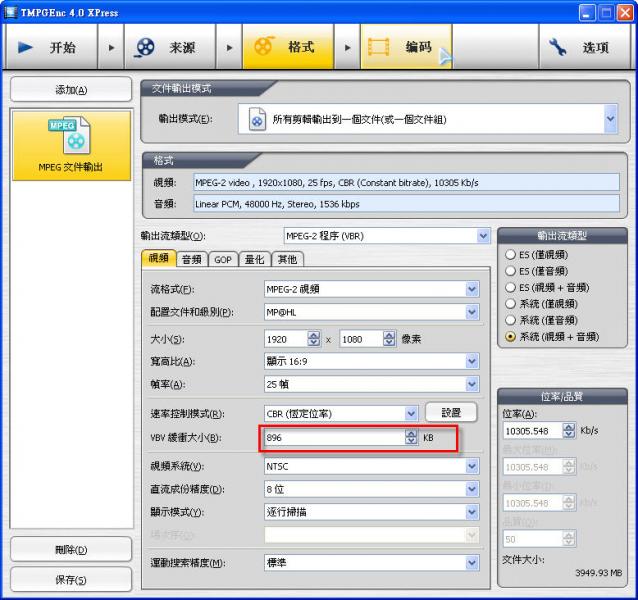Select the MPEG 文件输出 template icon
Screen dimensions: 638x600
(x=69, y=137)
